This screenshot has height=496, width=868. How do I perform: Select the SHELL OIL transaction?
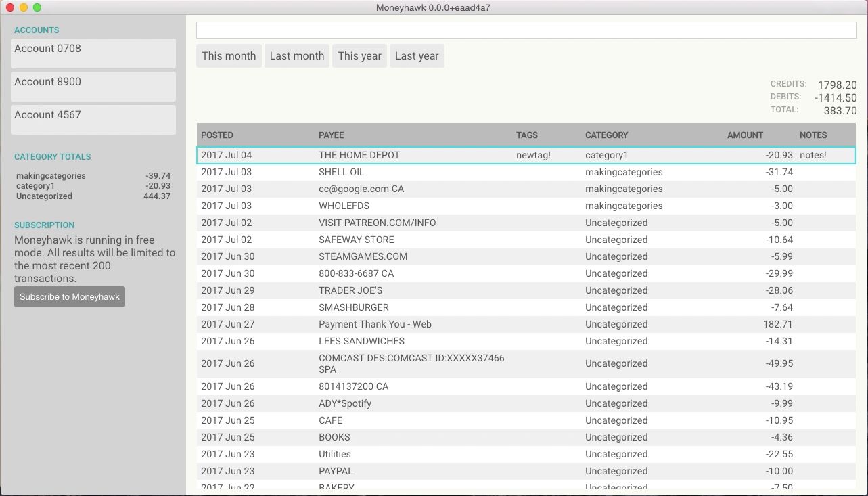(x=342, y=172)
